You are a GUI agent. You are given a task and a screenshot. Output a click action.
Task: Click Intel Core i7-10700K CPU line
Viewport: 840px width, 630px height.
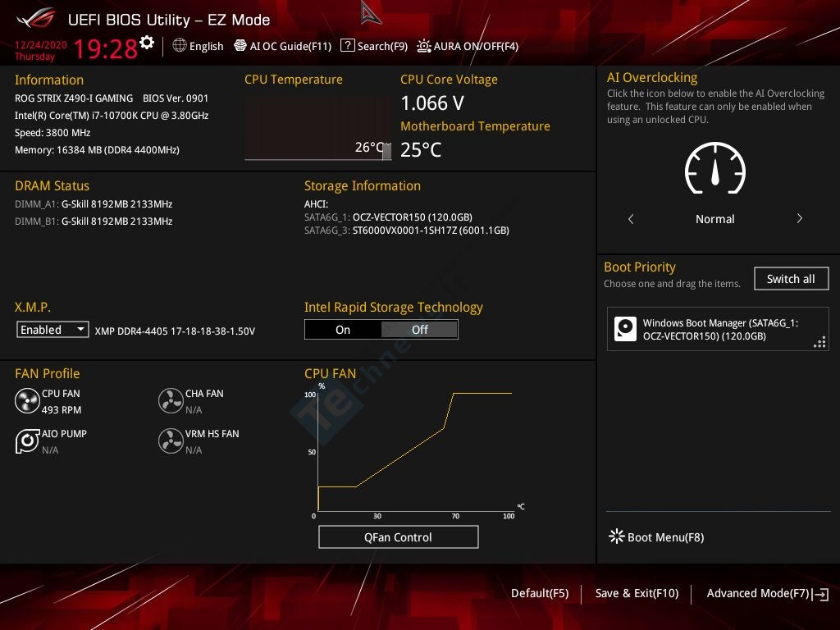coord(112,115)
